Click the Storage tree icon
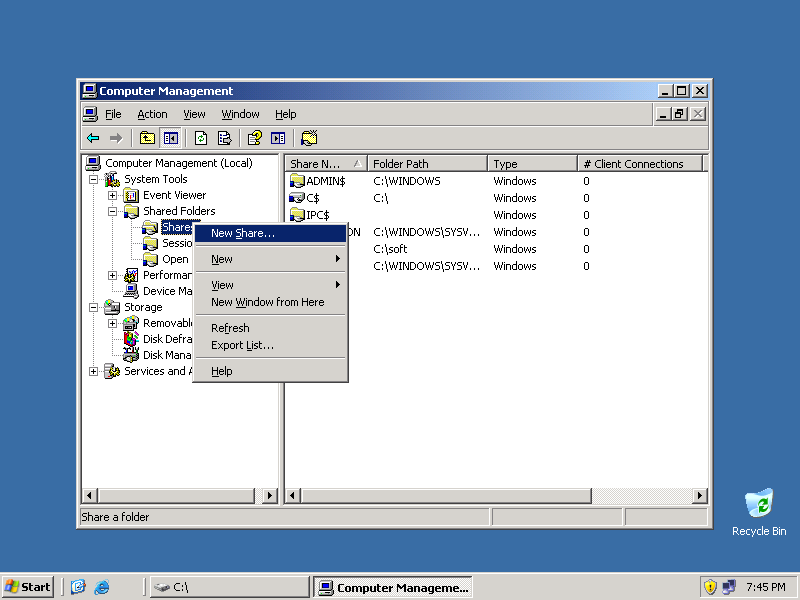 pyautogui.click(x=112, y=307)
